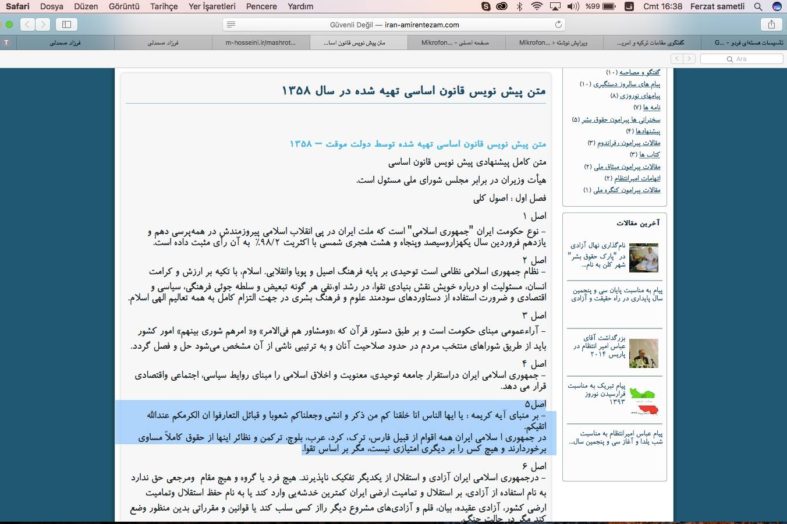Switch to Mikrofon ویرایش نوشته tab
Screen dimensions: 787x524
pos(554,43)
